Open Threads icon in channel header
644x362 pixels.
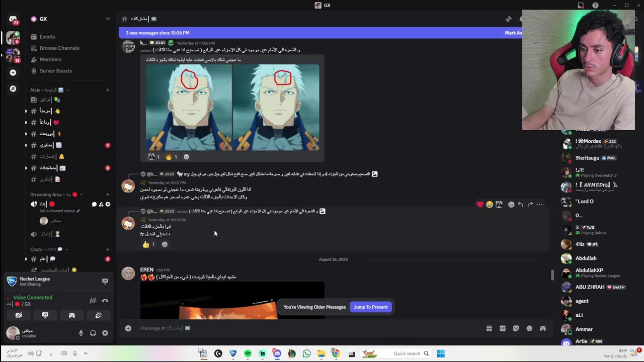[x=509, y=19]
